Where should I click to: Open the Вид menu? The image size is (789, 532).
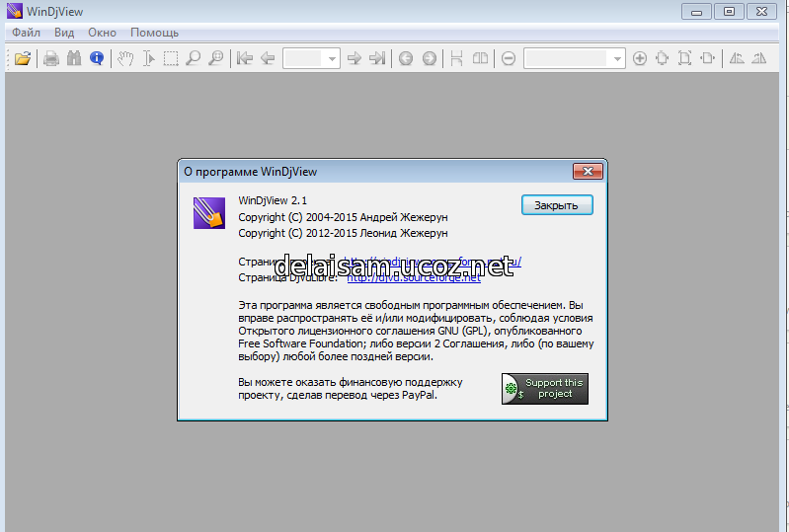click(64, 33)
